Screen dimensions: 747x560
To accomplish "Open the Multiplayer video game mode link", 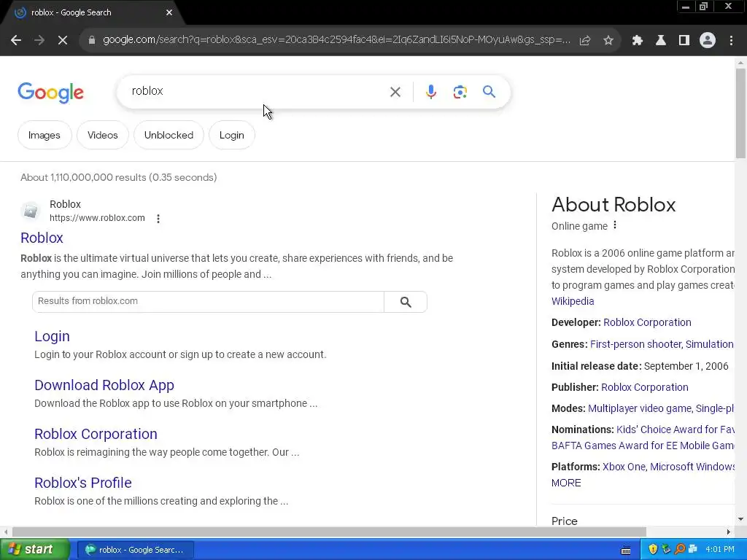I will point(639,408).
